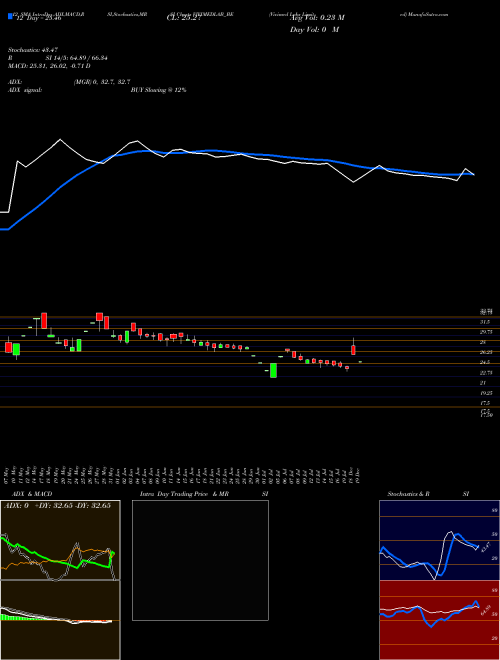Open the blue Stochastics chart panel

pyautogui.click(x=439, y=540)
